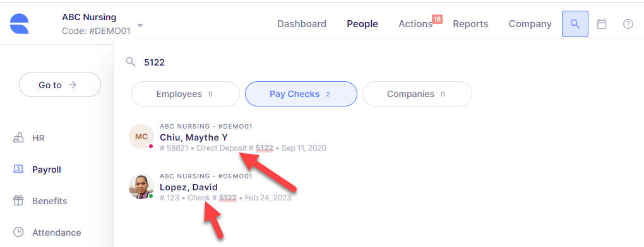Open the help question mark icon
The width and height of the screenshot is (644, 247).
(x=628, y=24)
